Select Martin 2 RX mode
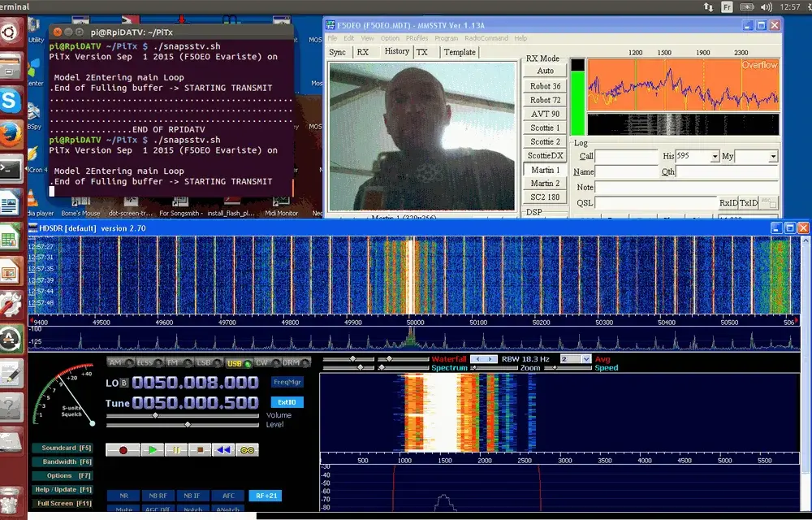 (x=545, y=184)
